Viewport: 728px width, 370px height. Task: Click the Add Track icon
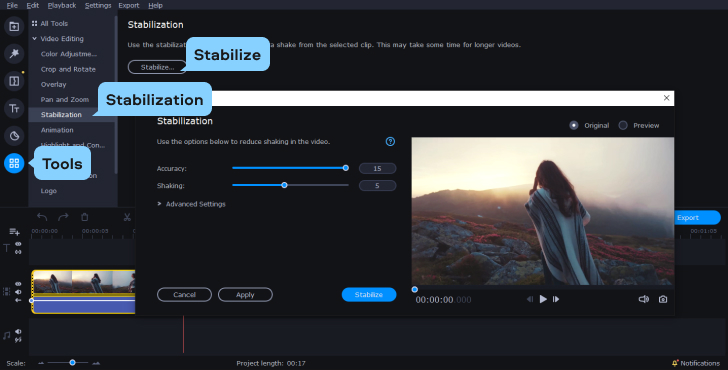tap(14, 232)
